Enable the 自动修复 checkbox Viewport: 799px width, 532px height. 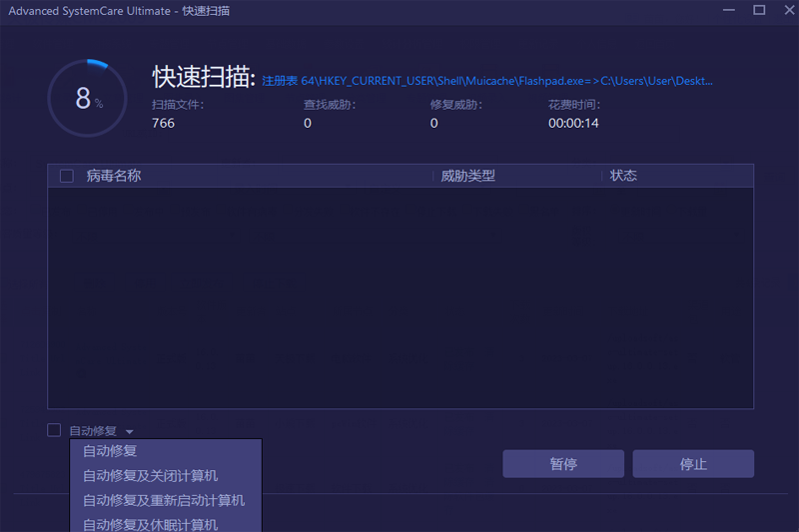(54, 430)
